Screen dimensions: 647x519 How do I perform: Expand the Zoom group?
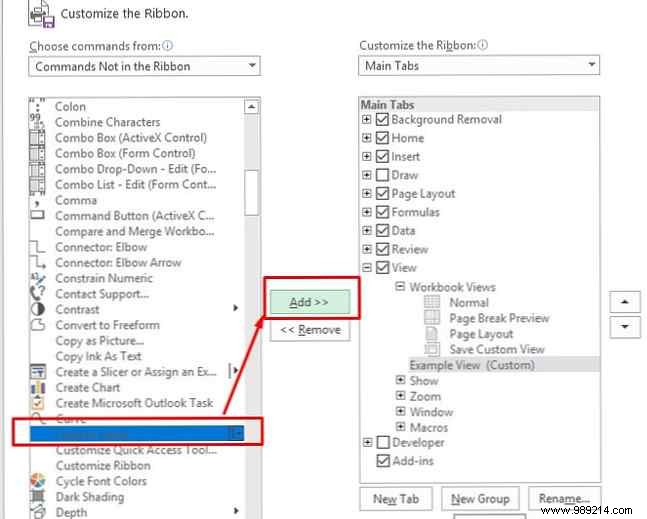click(400, 396)
